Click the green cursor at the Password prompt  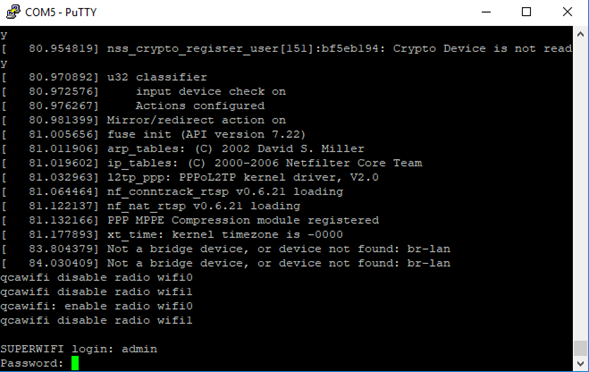[x=75, y=363]
